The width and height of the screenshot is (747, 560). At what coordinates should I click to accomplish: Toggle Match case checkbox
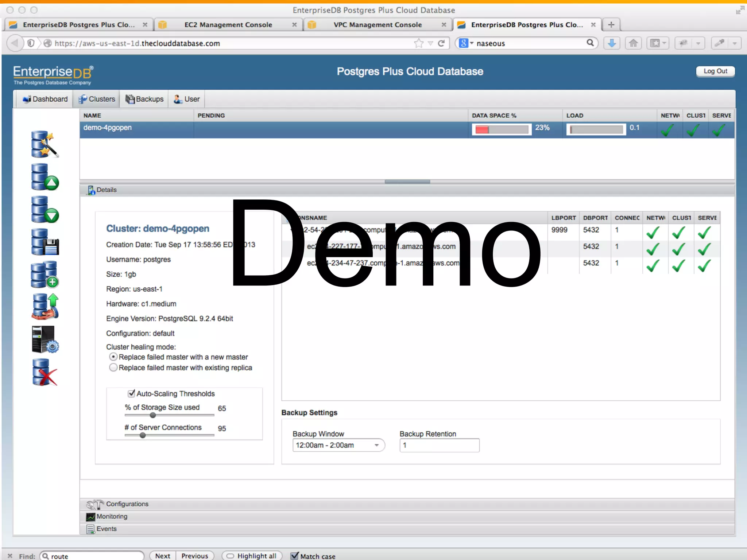pyautogui.click(x=294, y=556)
